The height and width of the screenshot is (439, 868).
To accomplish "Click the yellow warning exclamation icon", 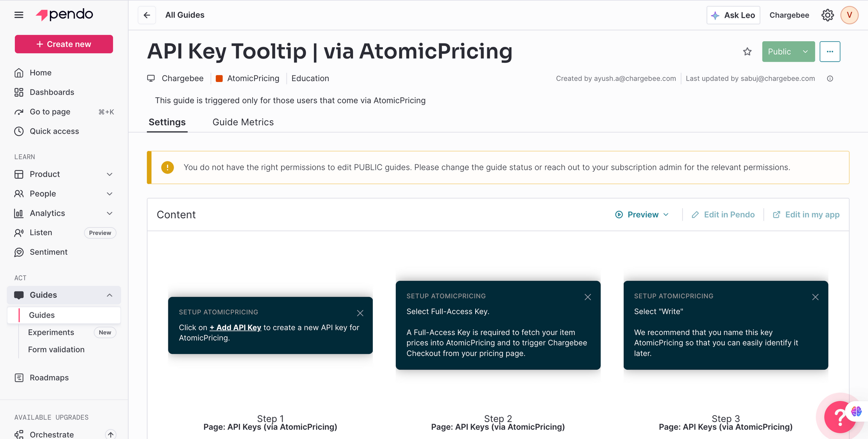I will coord(168,167).
